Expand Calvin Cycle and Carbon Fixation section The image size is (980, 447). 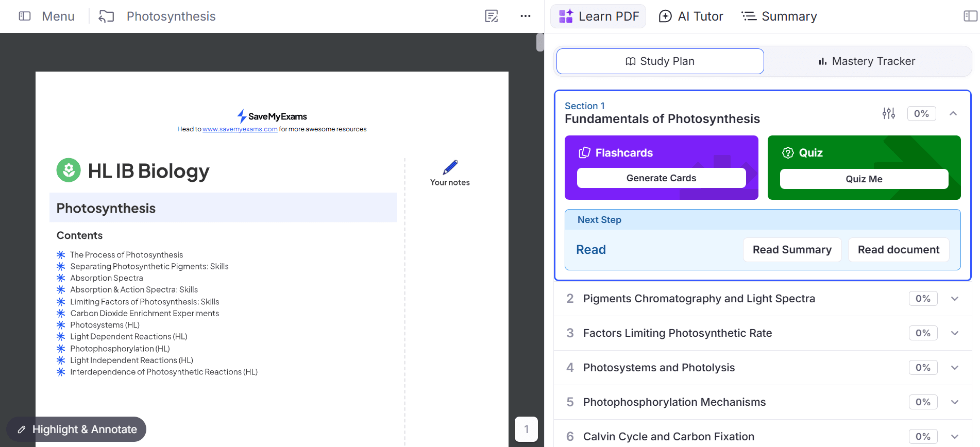point(955,437)
